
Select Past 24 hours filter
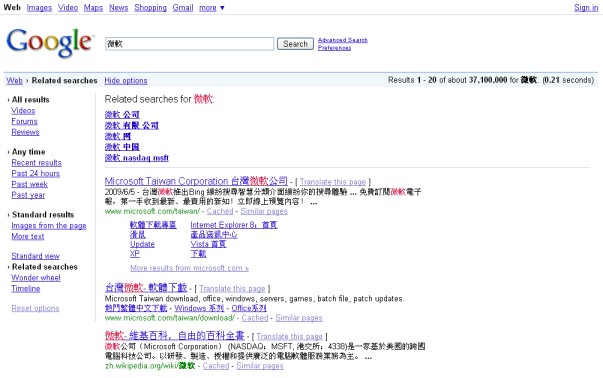[35, 173]
